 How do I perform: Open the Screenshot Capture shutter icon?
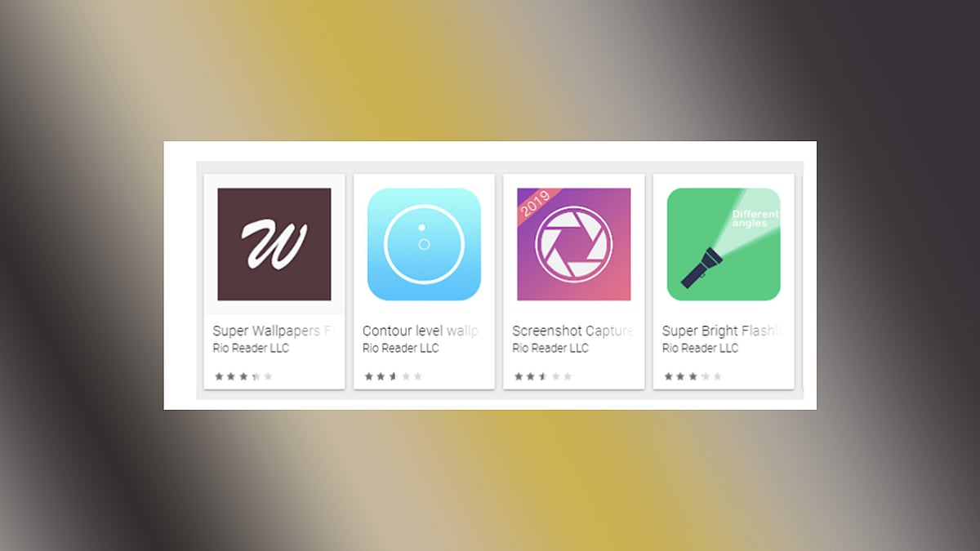pyautogui.click(x=573, y=244)
